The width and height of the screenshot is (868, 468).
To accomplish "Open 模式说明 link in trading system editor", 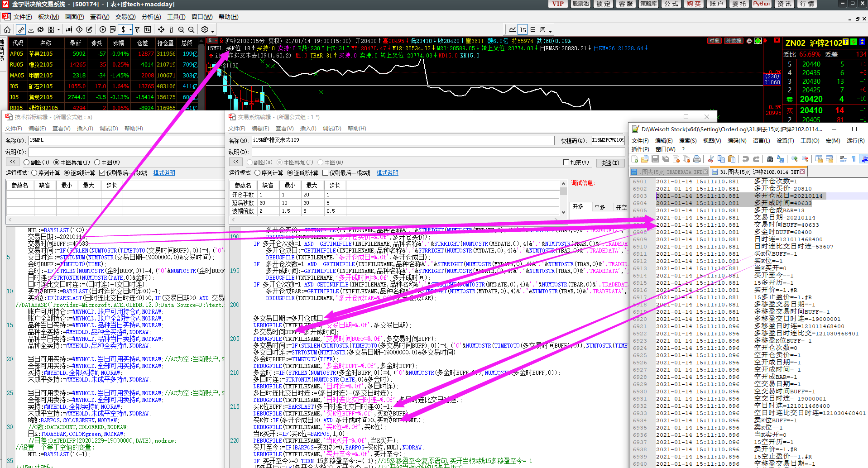I will tap(387, 173).
